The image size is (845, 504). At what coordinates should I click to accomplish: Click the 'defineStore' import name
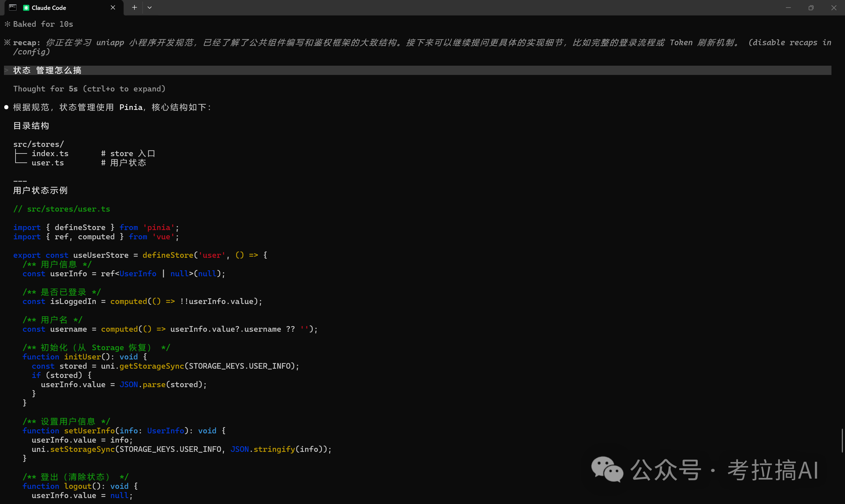[80, 227]
